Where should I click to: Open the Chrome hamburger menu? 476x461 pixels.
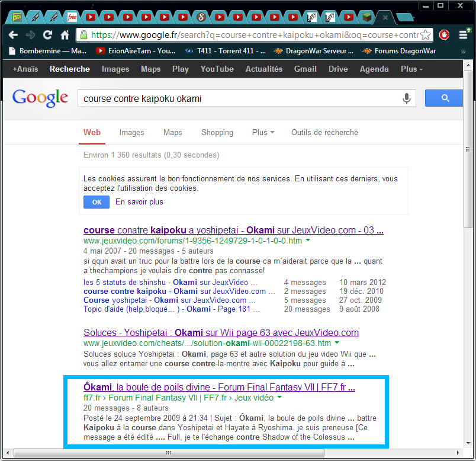(x=464, y=34)
